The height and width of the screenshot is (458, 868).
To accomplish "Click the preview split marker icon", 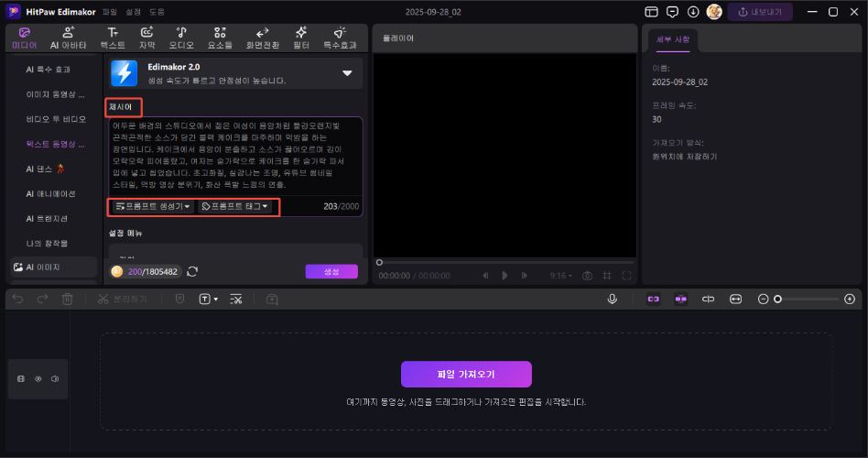I will pos(708,299).
